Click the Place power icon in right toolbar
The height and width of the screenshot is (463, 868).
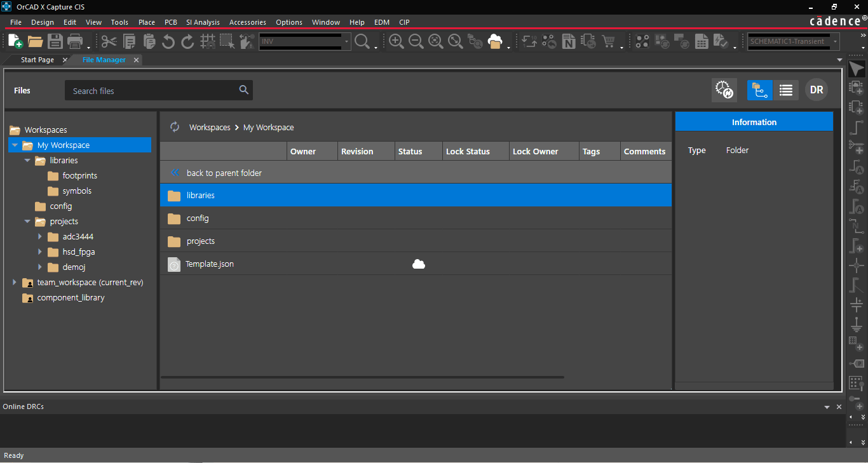[x=857, y=306]
